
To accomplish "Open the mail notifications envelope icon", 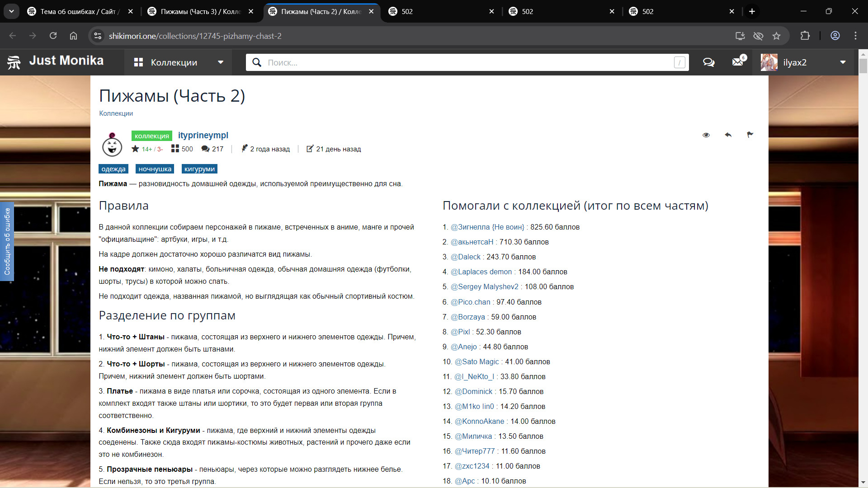I will tap(737, 62).
